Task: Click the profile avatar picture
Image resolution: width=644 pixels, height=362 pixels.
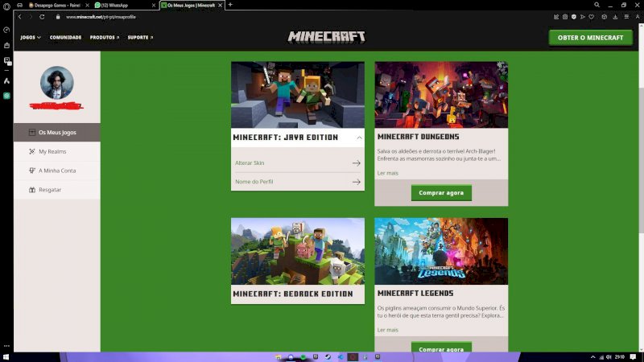Action: [x=57, y=82]
